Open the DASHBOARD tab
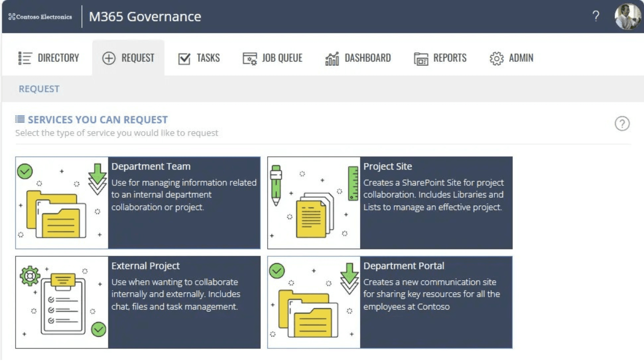The width and height of the screenshot is (644, 362). (x=358, y=58)
